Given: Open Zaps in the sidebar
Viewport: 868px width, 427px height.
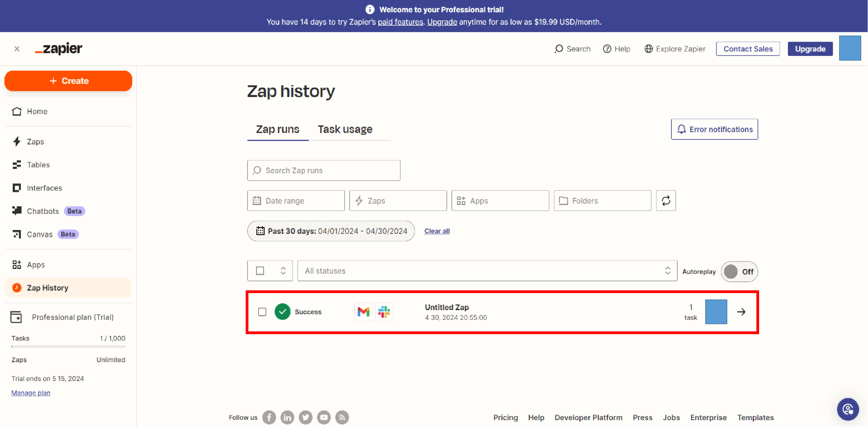Looking at the screenshot, I should 68,141.
